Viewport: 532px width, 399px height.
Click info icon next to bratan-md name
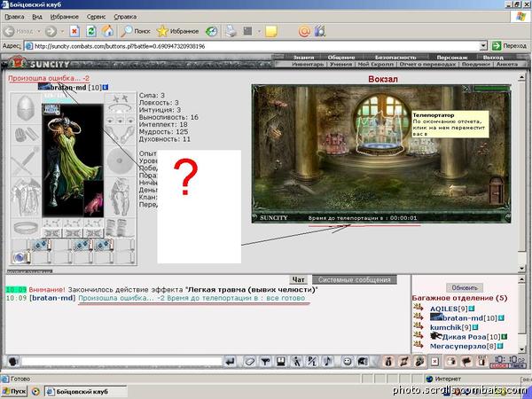[106, 87]
